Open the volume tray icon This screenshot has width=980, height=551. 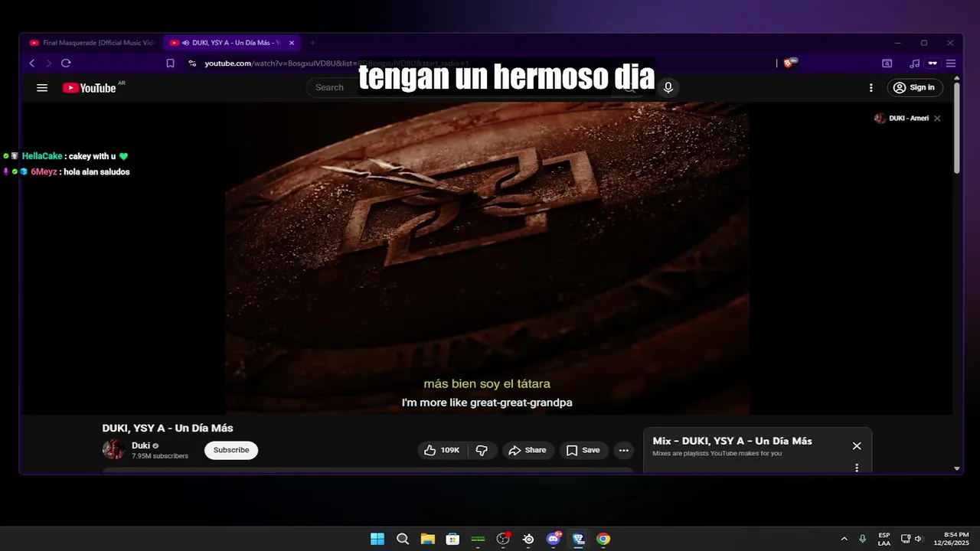tap(918, 539)
